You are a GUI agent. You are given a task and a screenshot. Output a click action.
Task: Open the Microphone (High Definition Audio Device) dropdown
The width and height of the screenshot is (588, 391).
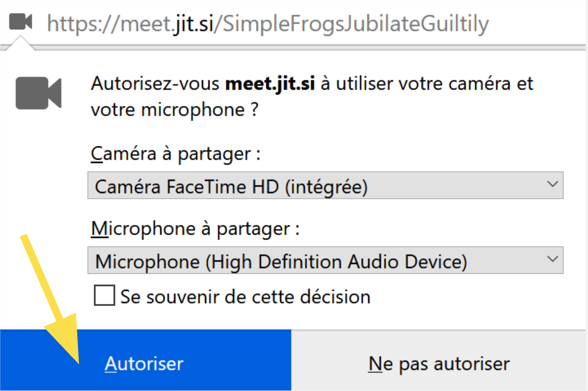click(325, 260)
